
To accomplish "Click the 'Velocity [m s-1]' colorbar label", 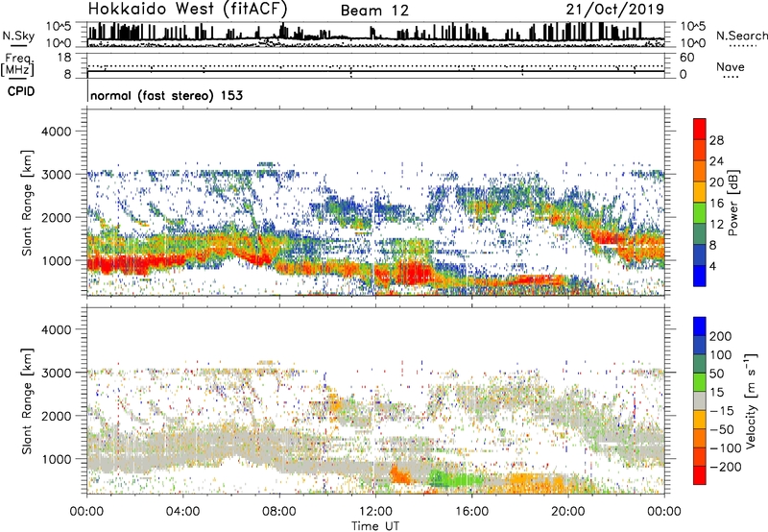I will [751, 400].
